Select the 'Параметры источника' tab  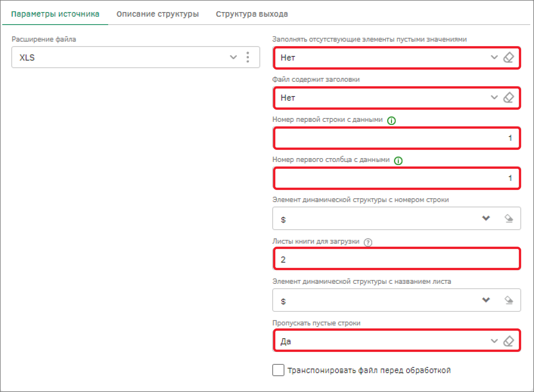[55, 14]
